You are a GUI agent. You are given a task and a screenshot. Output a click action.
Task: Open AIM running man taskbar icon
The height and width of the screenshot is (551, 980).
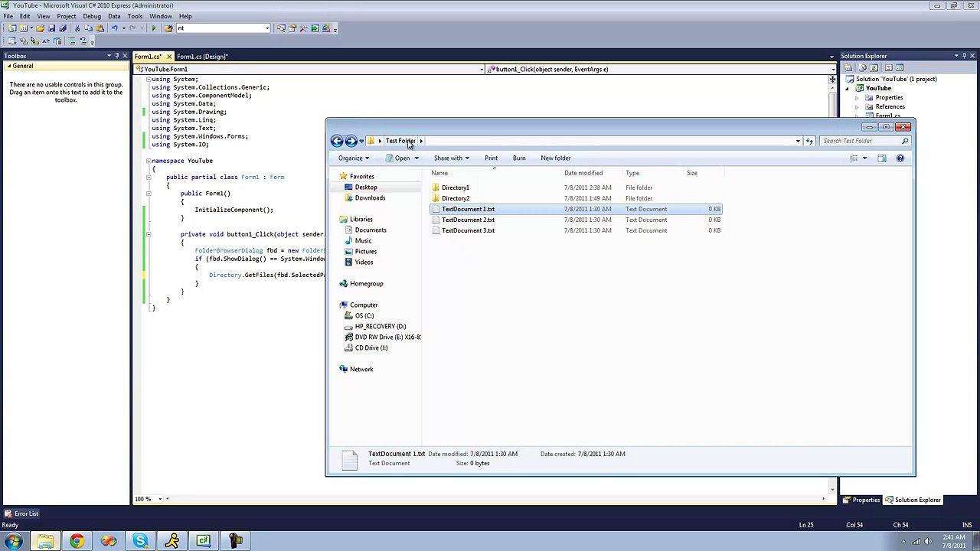(171, 541)
